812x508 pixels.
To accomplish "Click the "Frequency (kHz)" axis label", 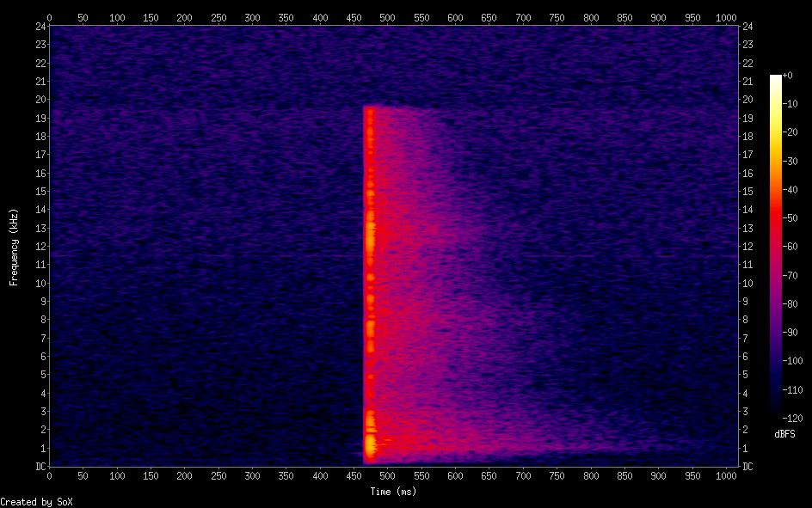I will point(14,247).
